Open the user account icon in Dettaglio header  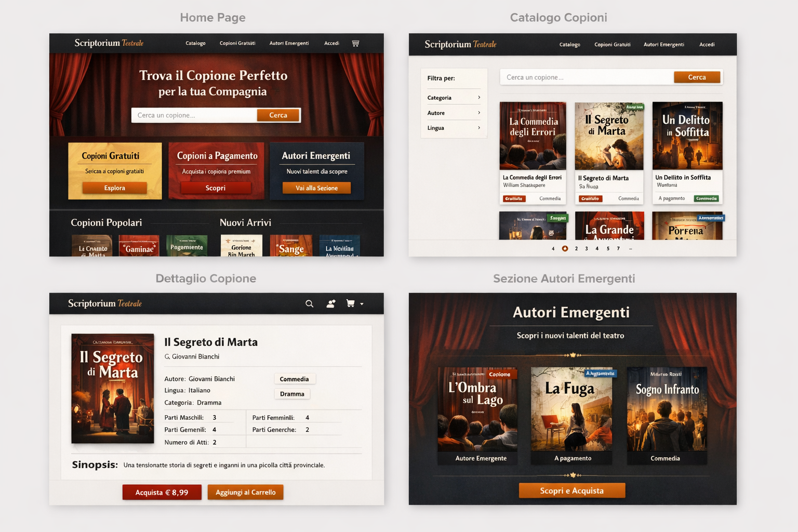point(330,304)
